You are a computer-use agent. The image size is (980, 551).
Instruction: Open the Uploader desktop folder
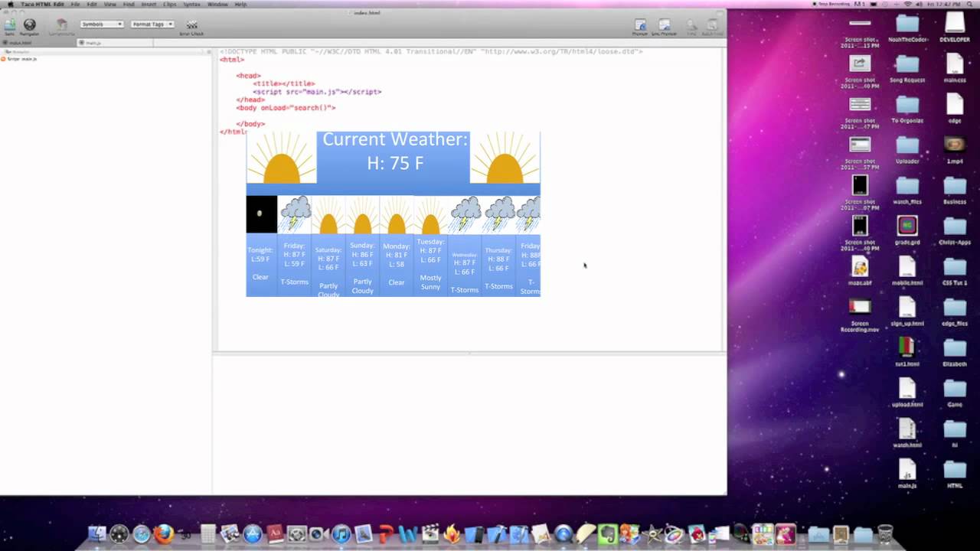click(907, 149)
